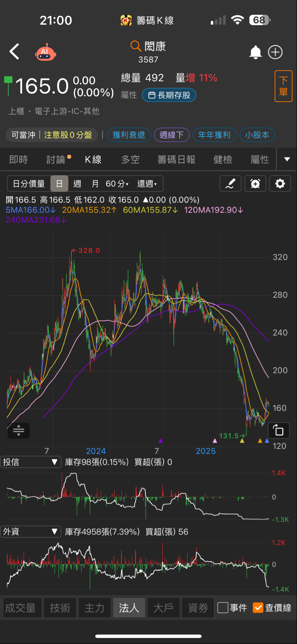Open the 長期存股 attribute tag
This screenshot has width=297, height=644.
click(169, 95)
